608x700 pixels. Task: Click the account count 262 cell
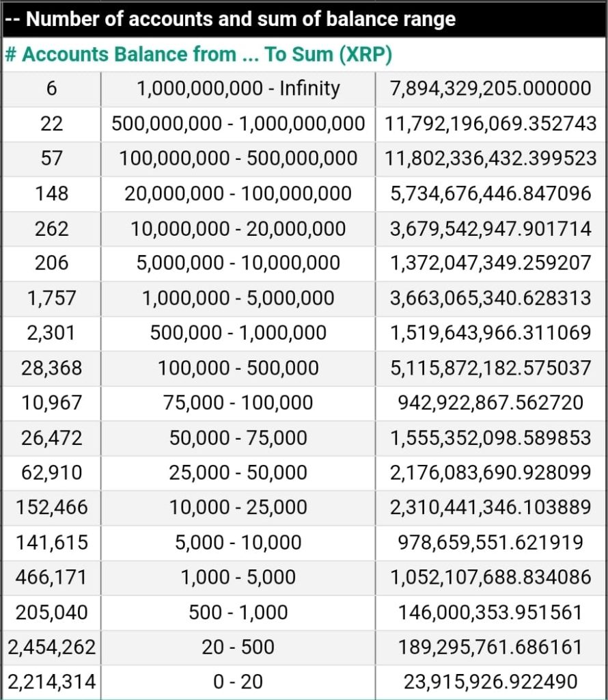51,228
